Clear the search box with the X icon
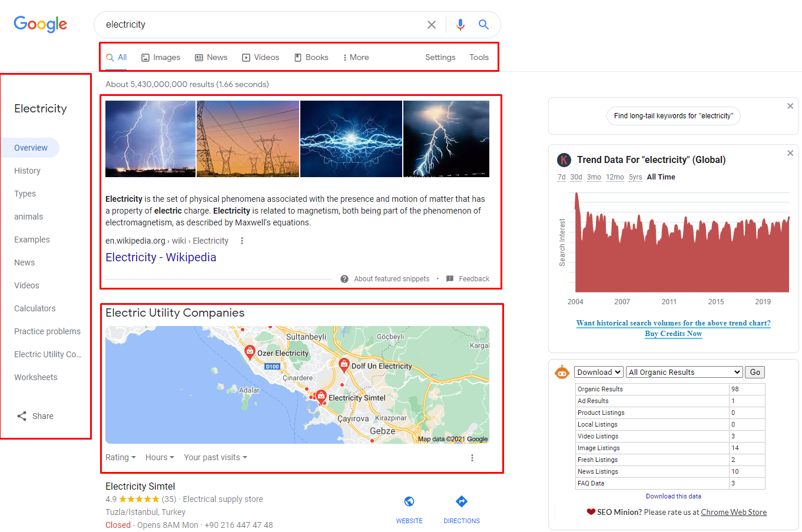Image resolution: width=802 pixels, height=532 pixels. click(x=432, y=25)
